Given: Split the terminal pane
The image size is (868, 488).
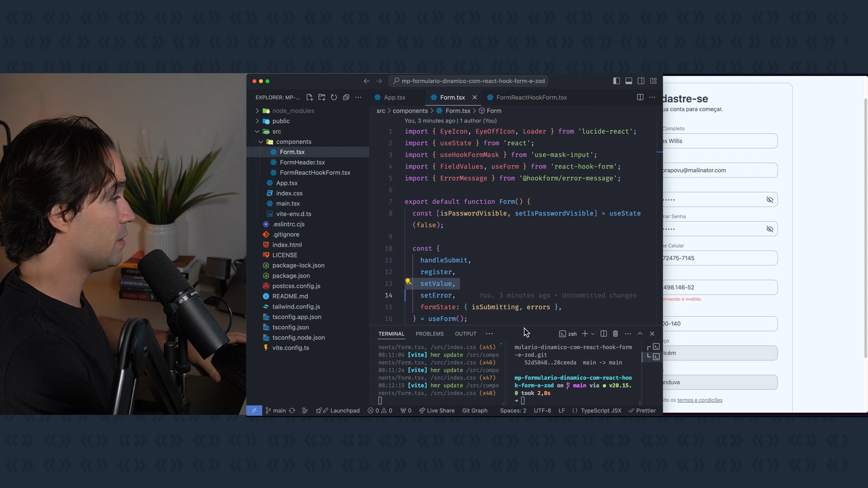Looking at the screenshot, I should pyautogui.click(x=603, y=333).
